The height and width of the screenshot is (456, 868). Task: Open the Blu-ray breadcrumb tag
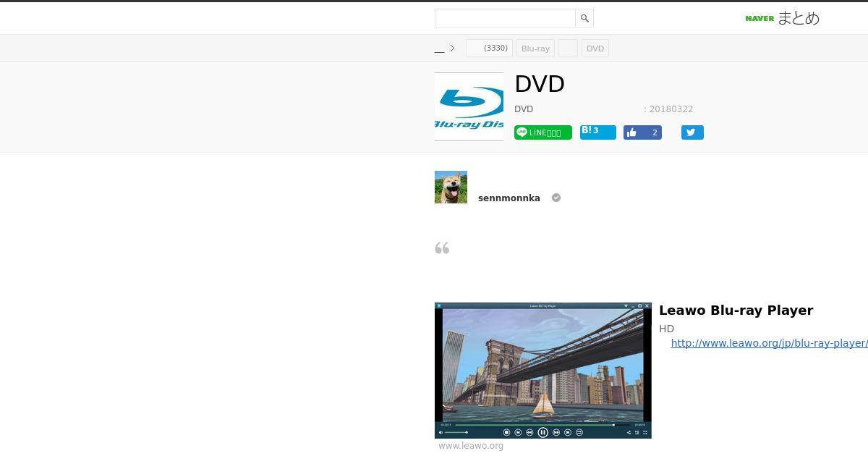(535, 48)
